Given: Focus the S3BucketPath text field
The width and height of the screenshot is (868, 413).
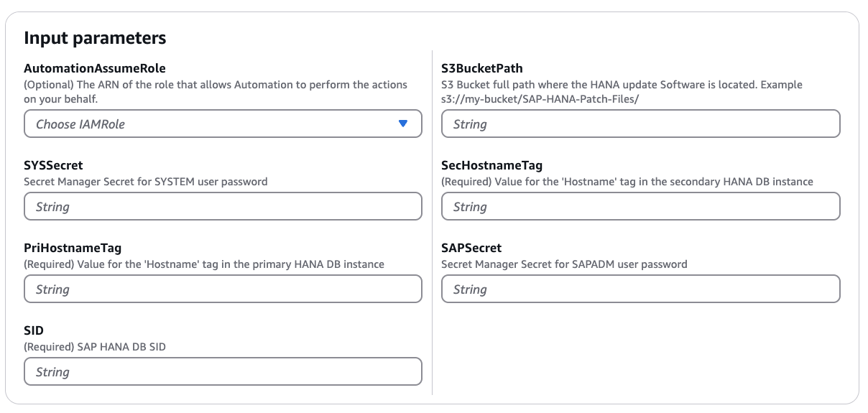Looking at the screenshot, I should pyautogui.click(x=640, y=124).
